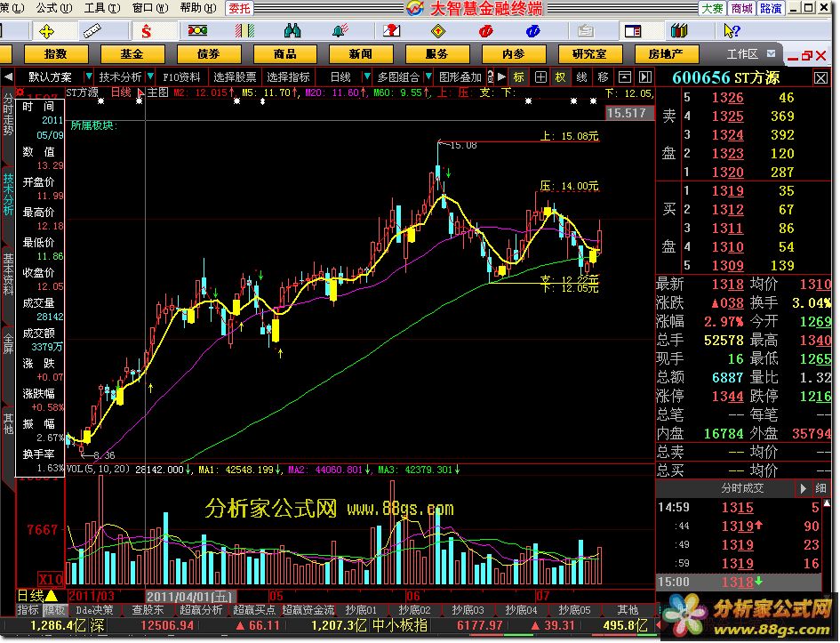Click the 细 detail button
Image resolution: width=840 pixels, height=643 pixels.
pyautogui.click(x=820, y=488)
